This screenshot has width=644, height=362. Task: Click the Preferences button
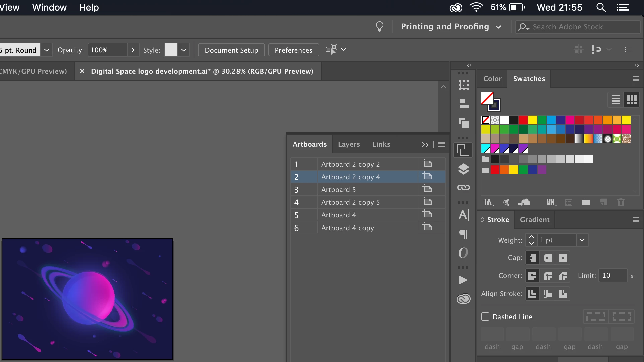coord(293,50)
